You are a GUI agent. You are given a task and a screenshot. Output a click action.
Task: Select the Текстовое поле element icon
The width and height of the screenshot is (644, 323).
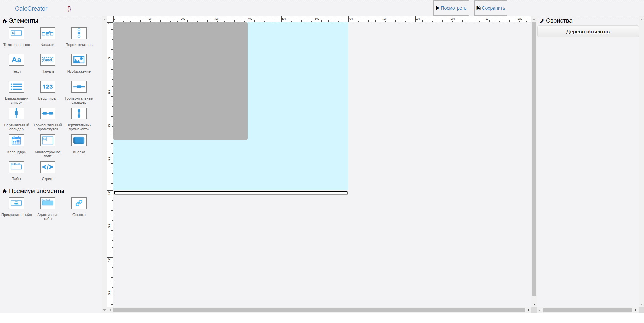(16, 33)
